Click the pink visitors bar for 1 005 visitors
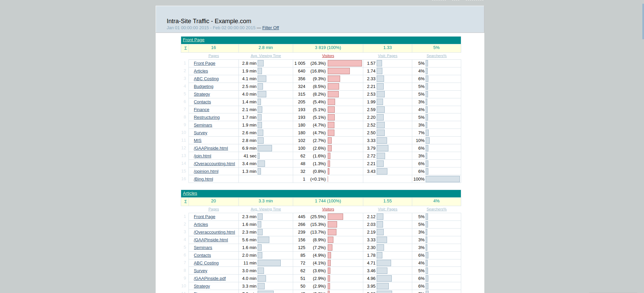 (x=344, y=63)
